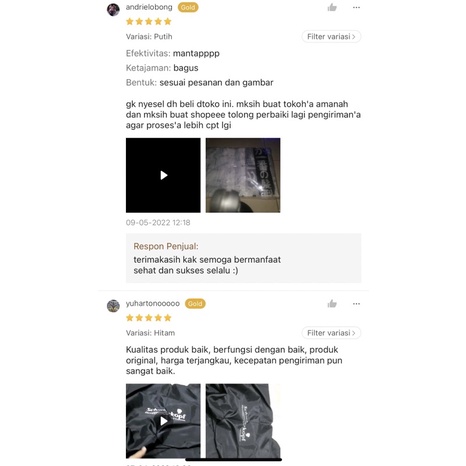Like andrielobong's review with thumbs-up icon

pyautogui.click(x=332, y=7)
